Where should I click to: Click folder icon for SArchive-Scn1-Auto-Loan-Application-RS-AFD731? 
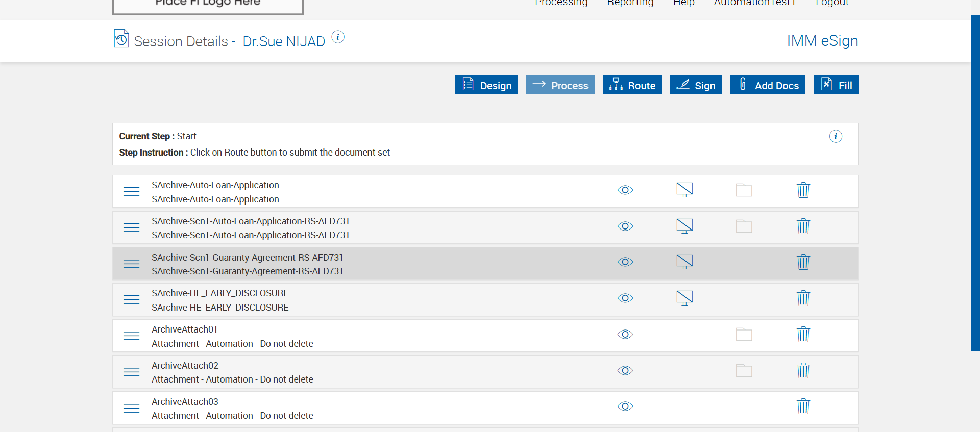coord(744,226)
